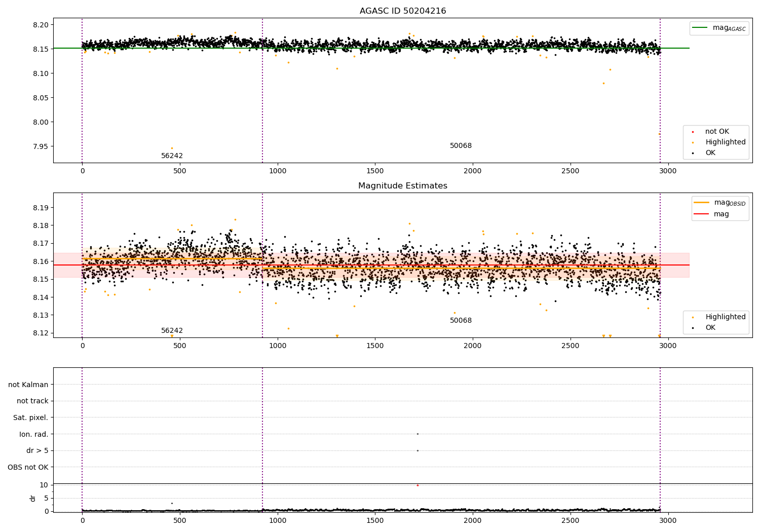Click the '2000' tick on middle plot x-axis
Screen dimensions: 760x532
point(473,346)
